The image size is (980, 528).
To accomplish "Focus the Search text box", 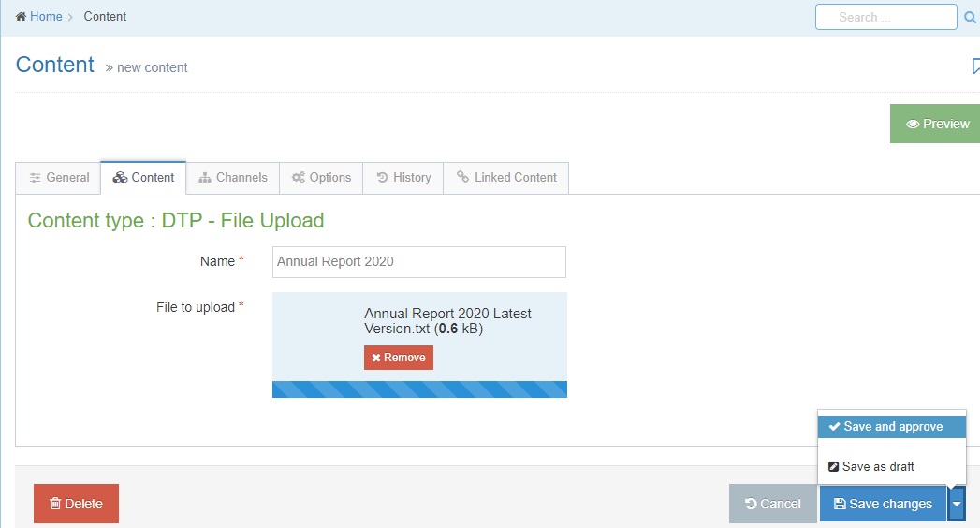I will [885, 17].
